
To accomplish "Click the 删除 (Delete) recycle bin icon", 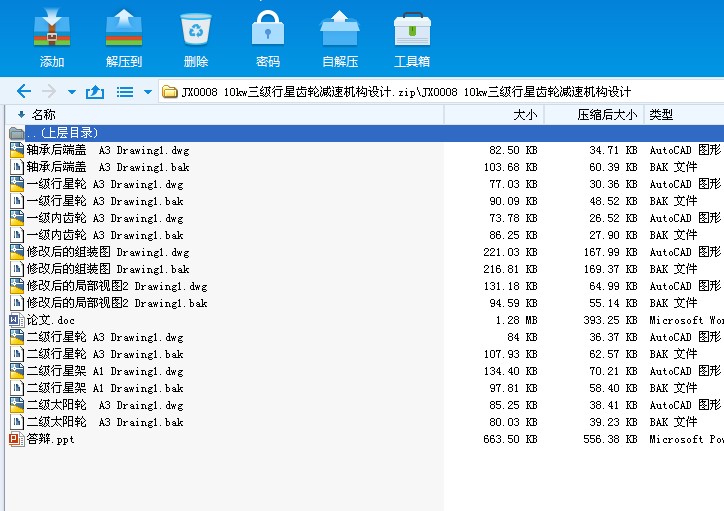I will click(196, 29).
